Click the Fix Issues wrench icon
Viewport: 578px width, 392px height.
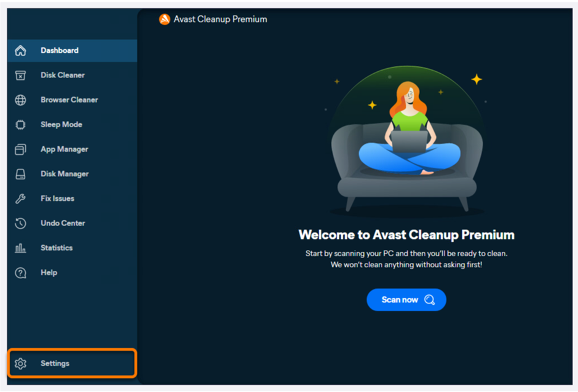[20, 198]
